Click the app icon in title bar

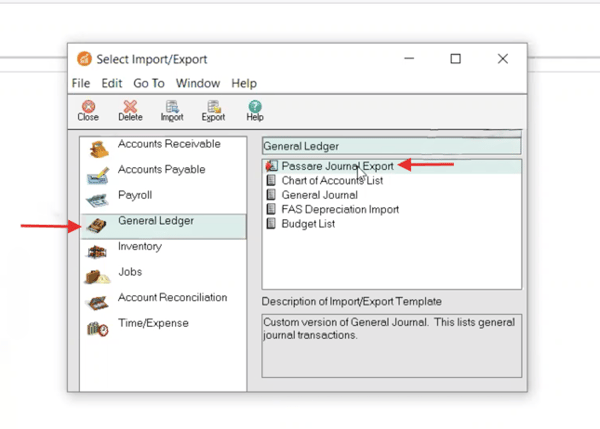(84, 59)
